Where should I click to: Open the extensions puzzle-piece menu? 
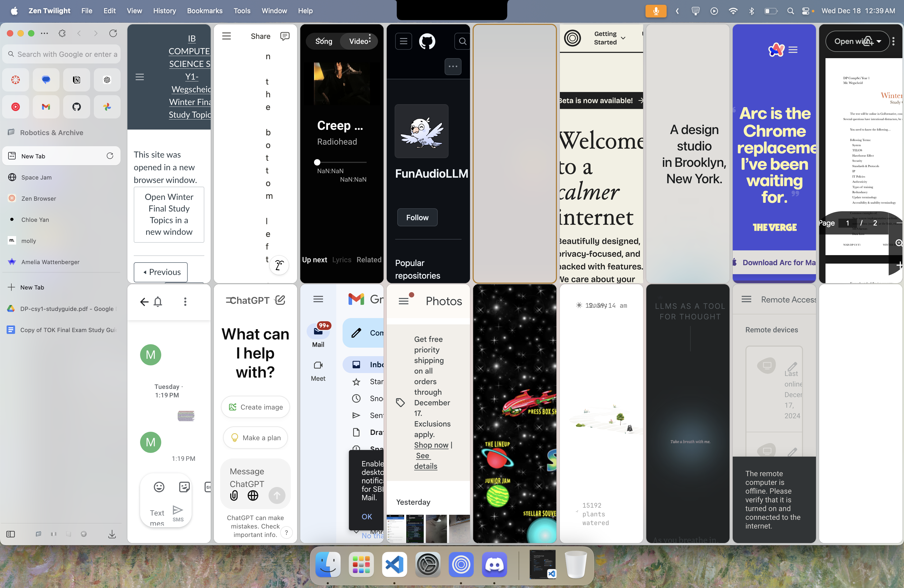pyautogui.click(x=62, y=33)
